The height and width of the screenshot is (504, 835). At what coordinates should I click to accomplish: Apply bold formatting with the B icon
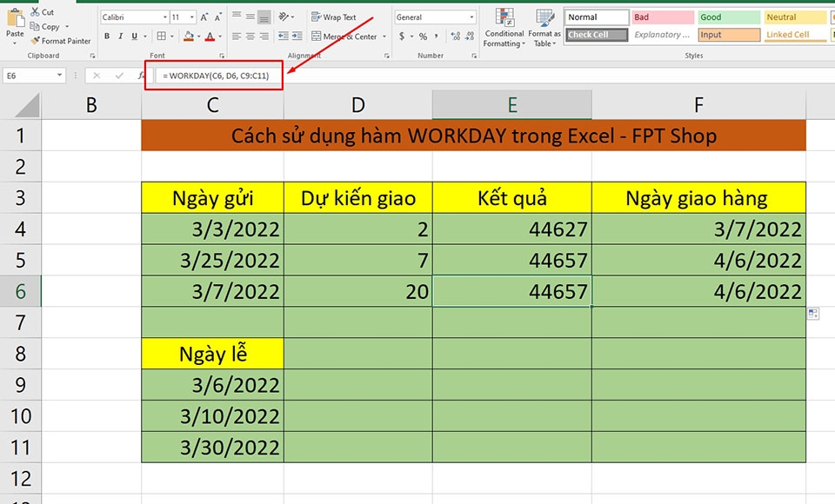(x=108, y=36)
